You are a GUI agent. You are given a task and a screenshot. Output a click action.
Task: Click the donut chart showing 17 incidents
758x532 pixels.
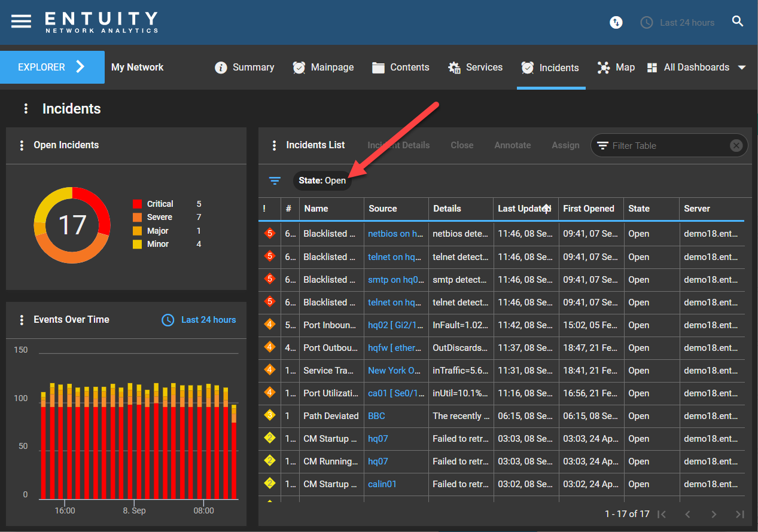[72, 225]
